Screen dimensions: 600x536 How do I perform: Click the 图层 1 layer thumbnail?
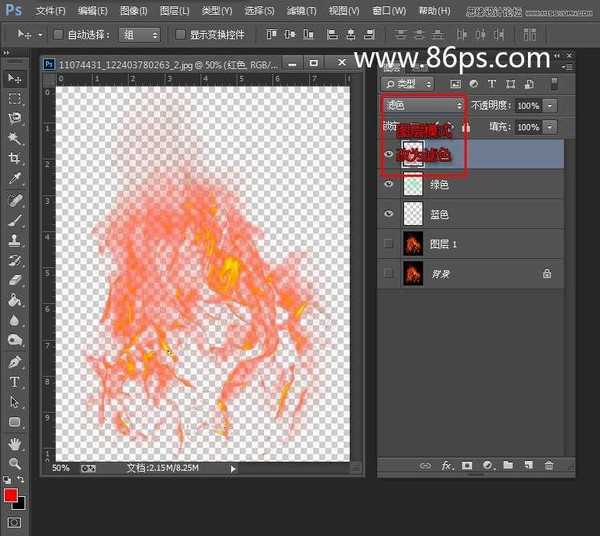click(x=413, y=243)
